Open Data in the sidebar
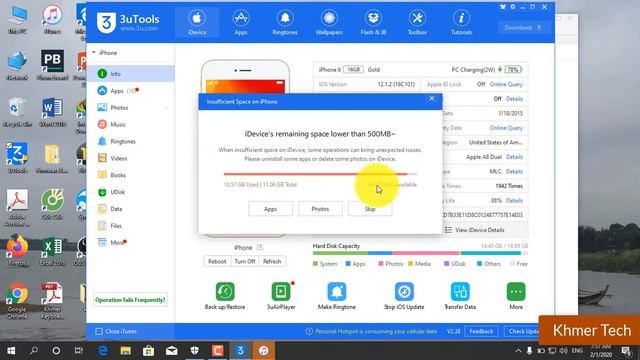The height and width of the screenshot is (360, 640). pyautogui.click(x=131, y=209)
